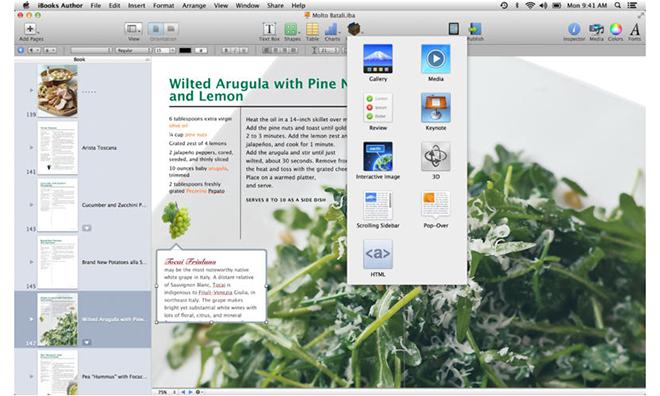
Task: Go to the previous page arrow
Action: (183, 392)
